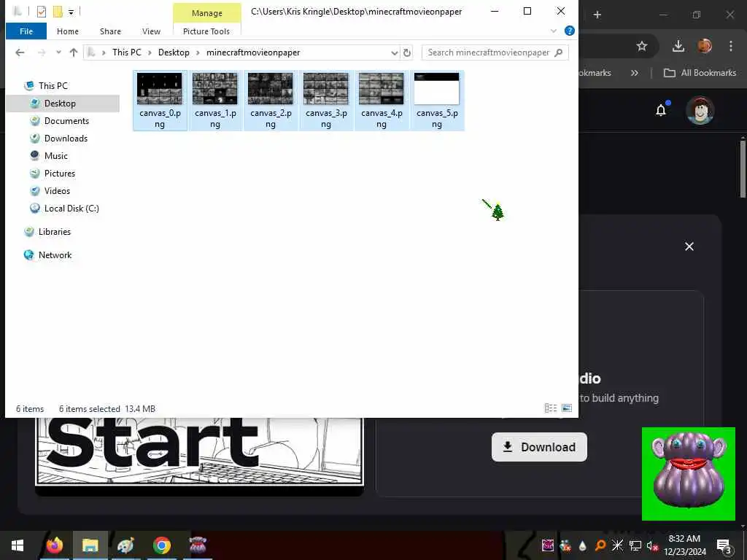Click the Manage contextual tab
The height and width of the screenshot is (560, 747).
pos(206,13)
